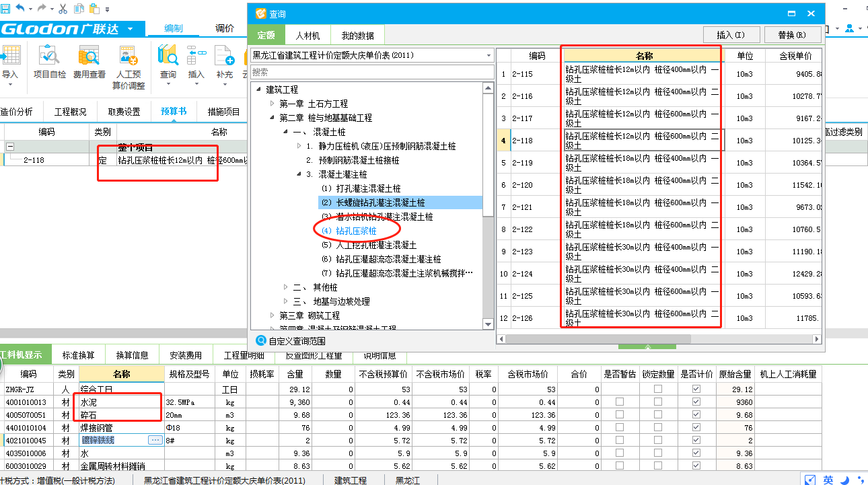Open the 我的数据 tab in query dialog
Viewport: 868px width, 485px height.
point(357,36)
